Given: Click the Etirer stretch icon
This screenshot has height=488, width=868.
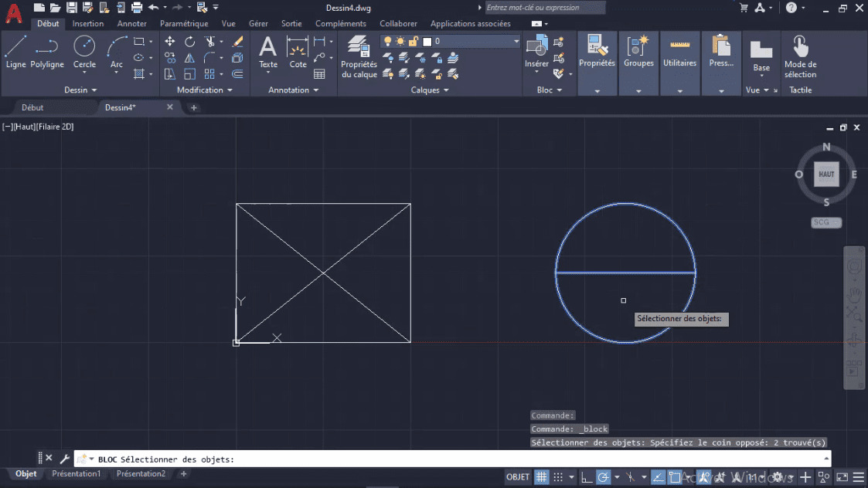Looking at the screenshot, I should click(x=169, y=73).
